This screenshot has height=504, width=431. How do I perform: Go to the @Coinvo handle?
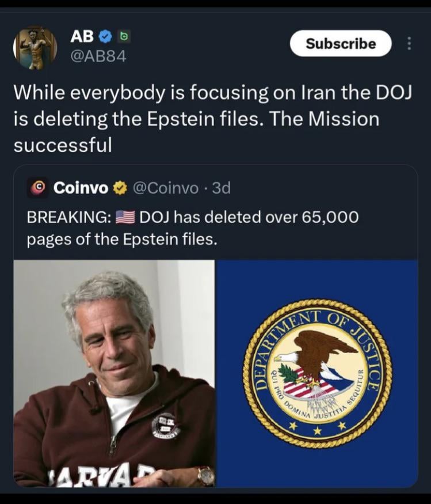point(165,188)
